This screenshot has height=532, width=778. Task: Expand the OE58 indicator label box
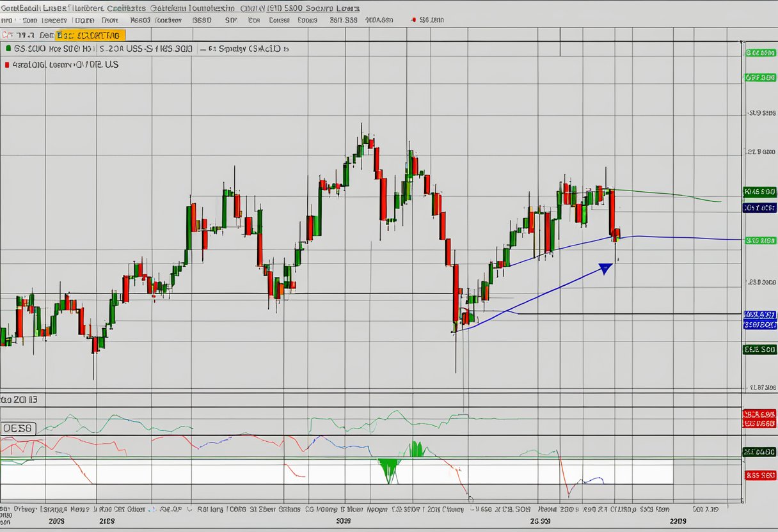click(x=19, y=428)
